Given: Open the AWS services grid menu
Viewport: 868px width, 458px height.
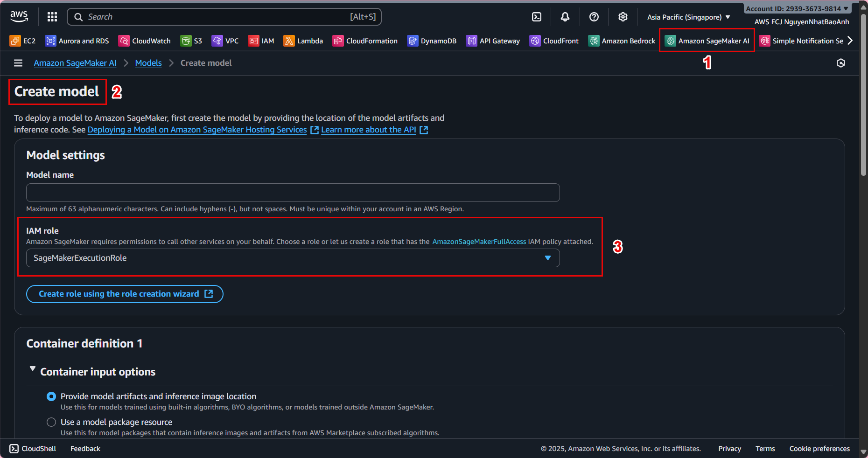Looking at the screenshot, I should pyautogui.click(x=52, y=17).
